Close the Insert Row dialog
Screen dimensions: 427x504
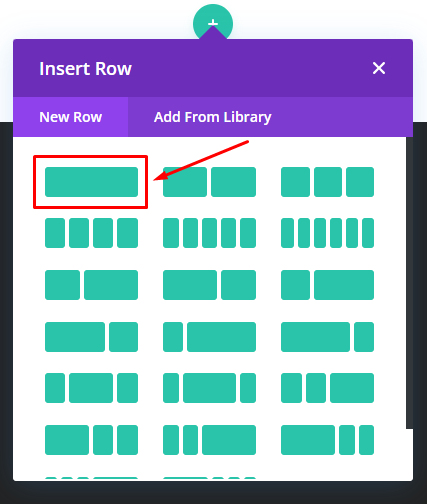379,68
